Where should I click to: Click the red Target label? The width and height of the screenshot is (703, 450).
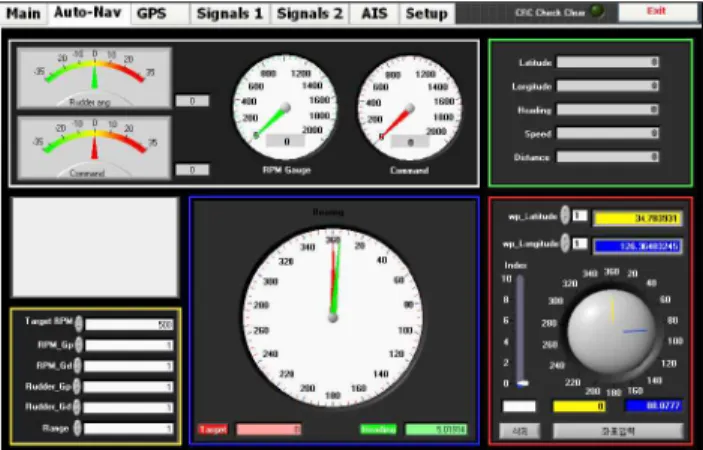coord(213,429)
